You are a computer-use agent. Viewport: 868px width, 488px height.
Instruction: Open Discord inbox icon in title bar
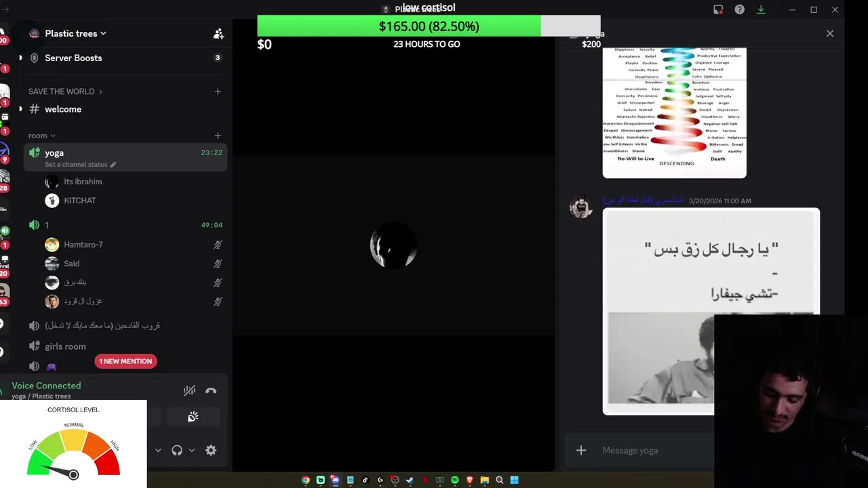pyautogui.click(x=718, y=9)
